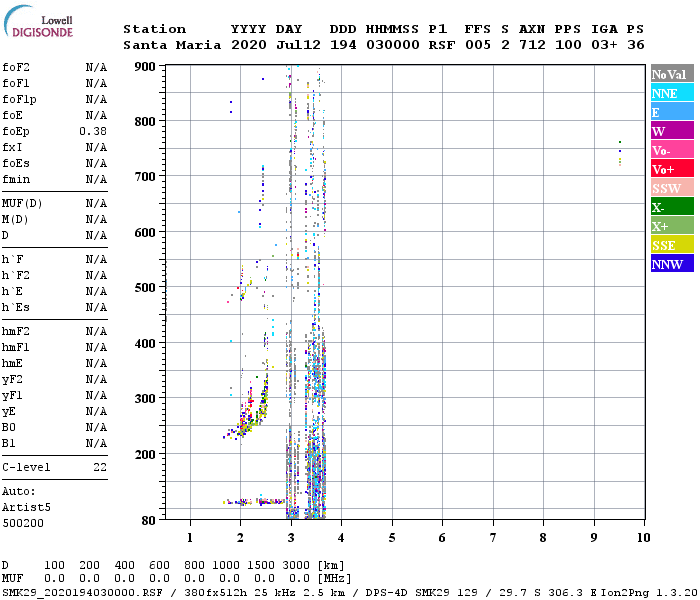Pick the W purple legend swatch
The image size is (700, 600).
[x=672, y=131]
